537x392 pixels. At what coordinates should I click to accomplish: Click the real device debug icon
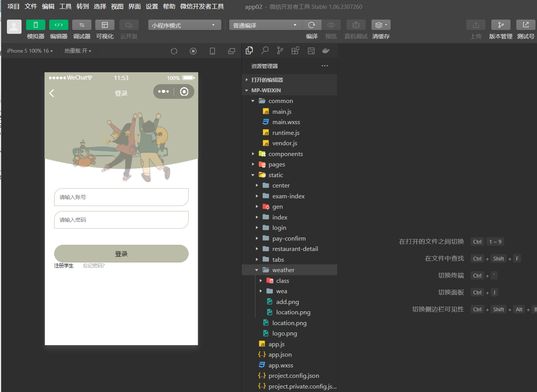coord(356,25)
